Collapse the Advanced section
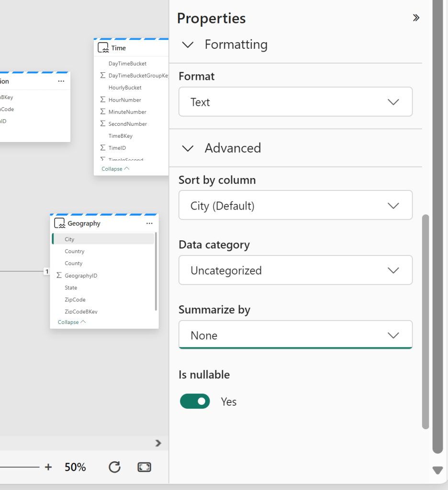The image size is (448, 490). point(188,148)
